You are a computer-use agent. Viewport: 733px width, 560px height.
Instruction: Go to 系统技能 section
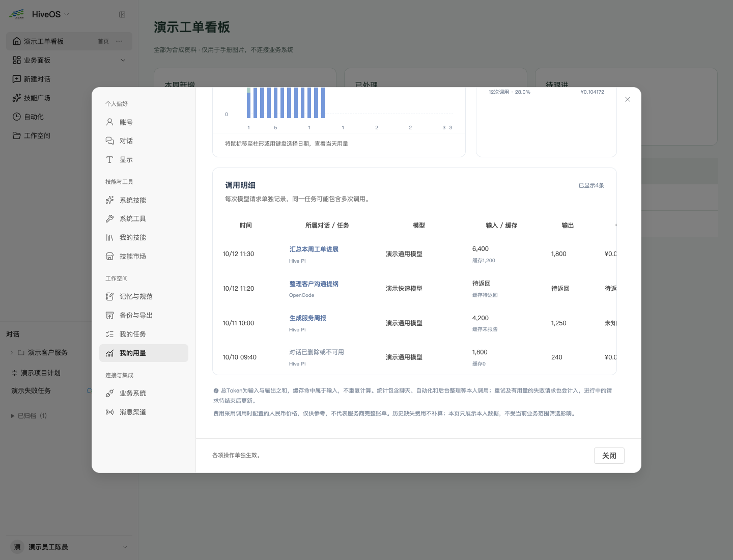tap(144, 200)
